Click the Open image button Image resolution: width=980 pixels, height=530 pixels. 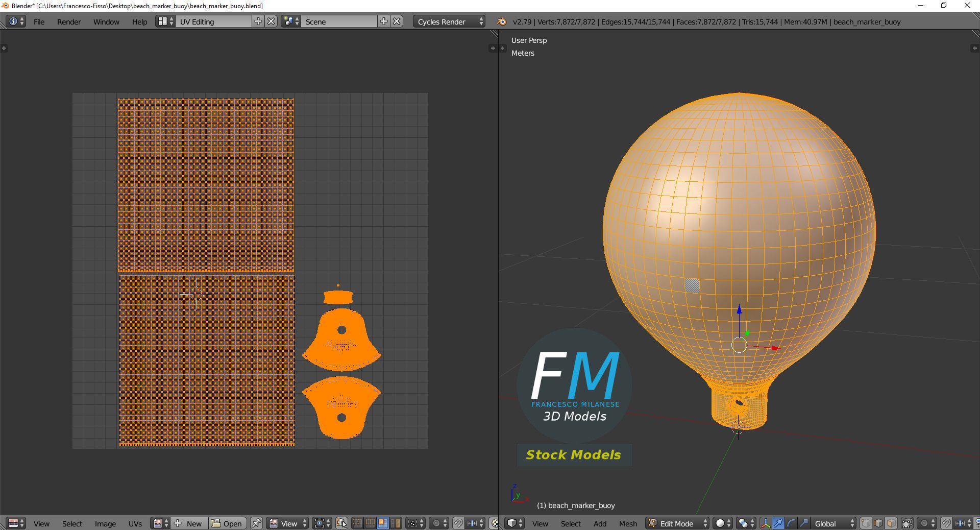click(x=227, y=523)
